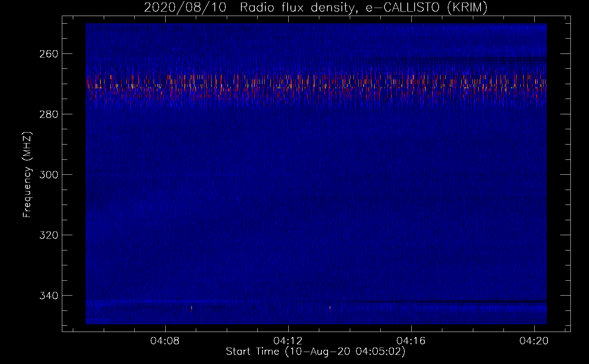Click the 260 frequency tick label
Viewport: 589px width, 364px height.
48,54
